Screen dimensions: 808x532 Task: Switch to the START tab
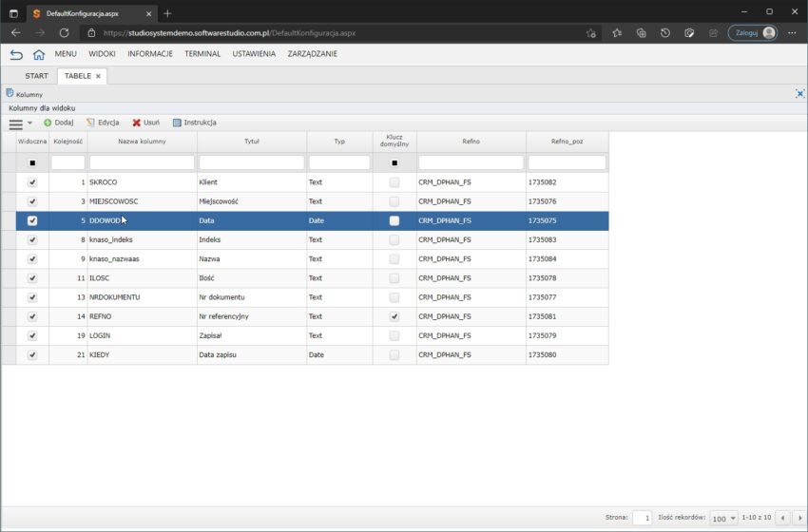pos(36,76)
